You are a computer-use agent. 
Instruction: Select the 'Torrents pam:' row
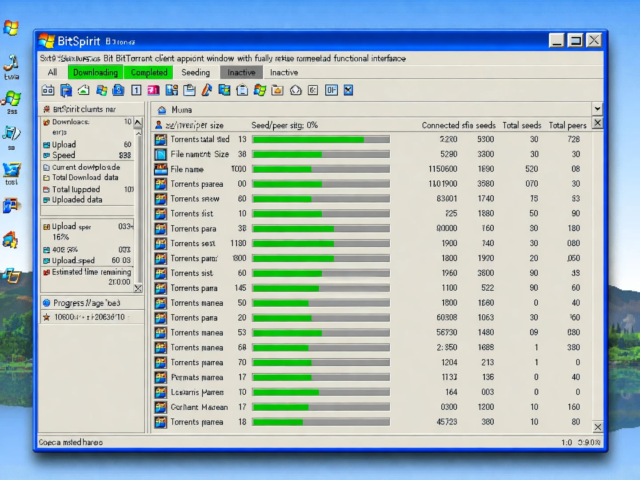pyautogui.click(x=371, y=258)
